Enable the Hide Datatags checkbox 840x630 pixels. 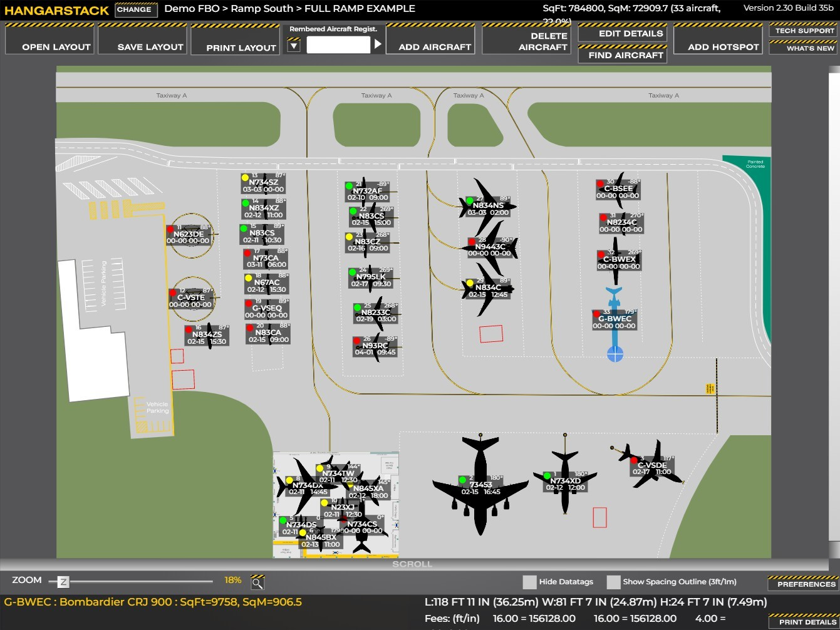coord(530,582)
